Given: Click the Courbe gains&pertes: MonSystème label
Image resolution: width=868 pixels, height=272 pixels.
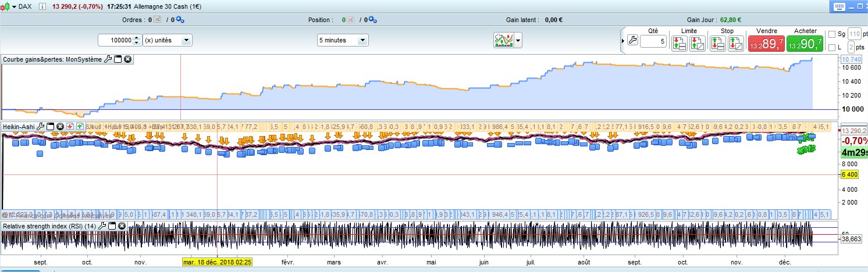Looking at the screenshot, I should [52, 59].
